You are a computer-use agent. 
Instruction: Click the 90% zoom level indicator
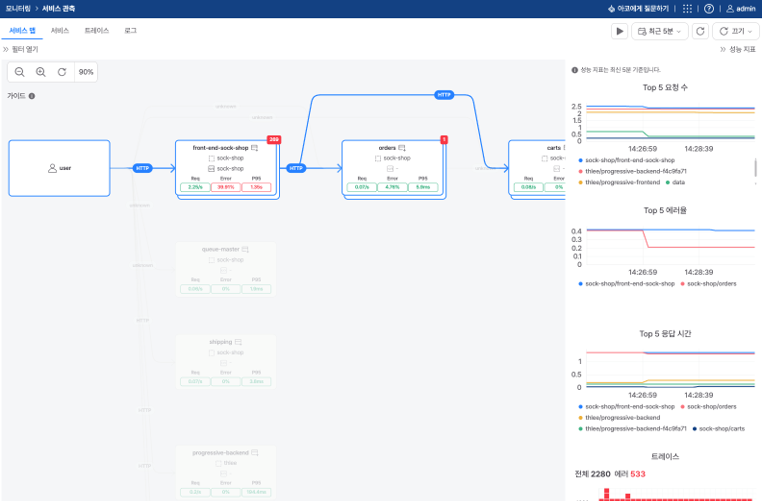86,72
